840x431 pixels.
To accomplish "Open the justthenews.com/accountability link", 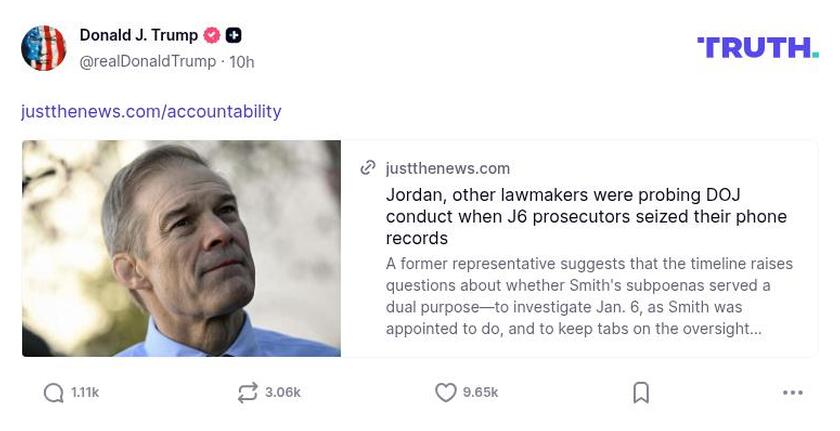I will (151, 111).
